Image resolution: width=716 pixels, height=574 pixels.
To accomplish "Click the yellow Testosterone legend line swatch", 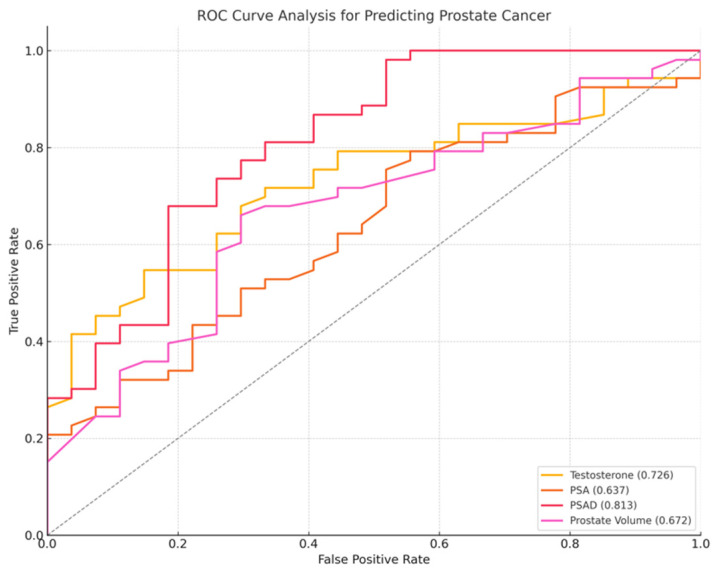I will (x=552, y=475).
